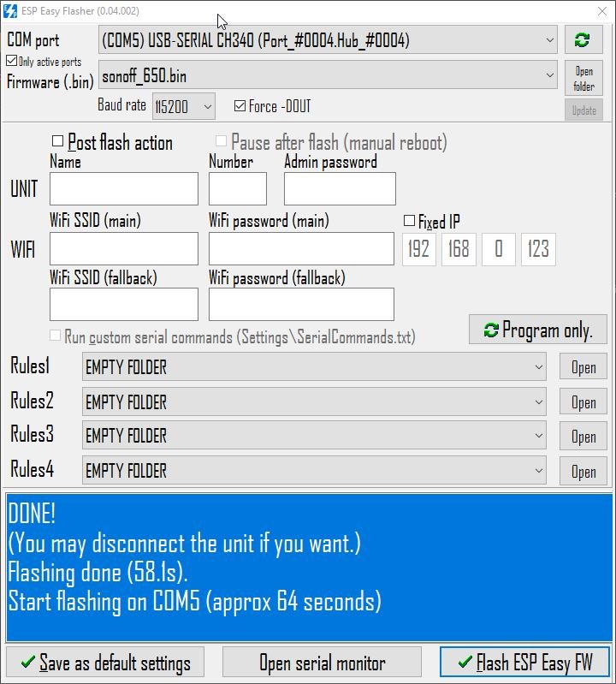Click the Open folder button

pos(583,78)
